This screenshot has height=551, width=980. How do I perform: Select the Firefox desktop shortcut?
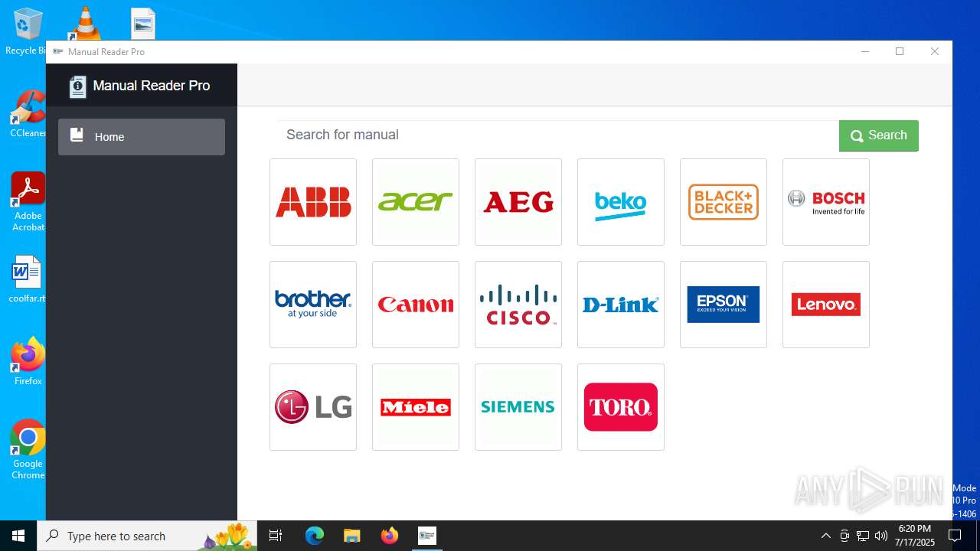(x=28, y=361)
